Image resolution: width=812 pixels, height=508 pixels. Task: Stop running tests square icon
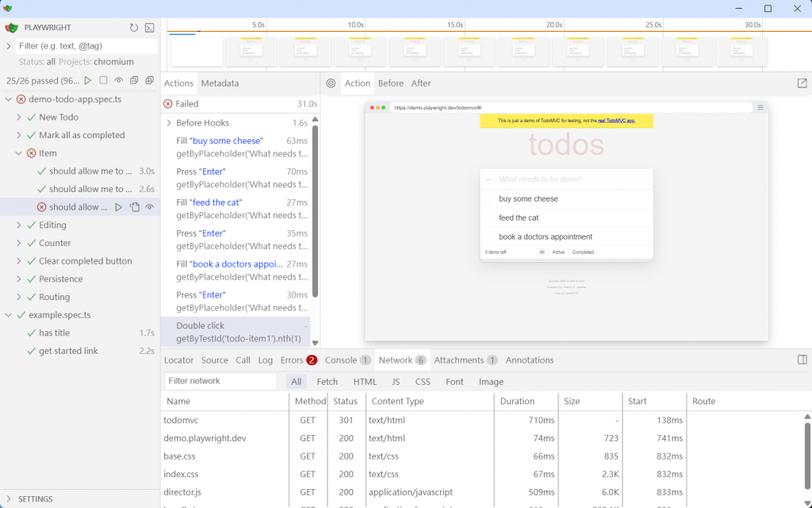point(104,80)
